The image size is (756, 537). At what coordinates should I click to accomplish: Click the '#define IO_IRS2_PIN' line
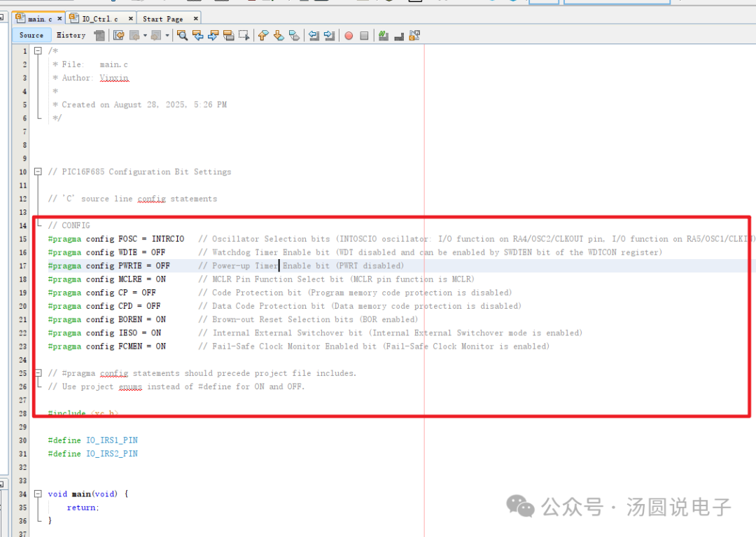92,454
